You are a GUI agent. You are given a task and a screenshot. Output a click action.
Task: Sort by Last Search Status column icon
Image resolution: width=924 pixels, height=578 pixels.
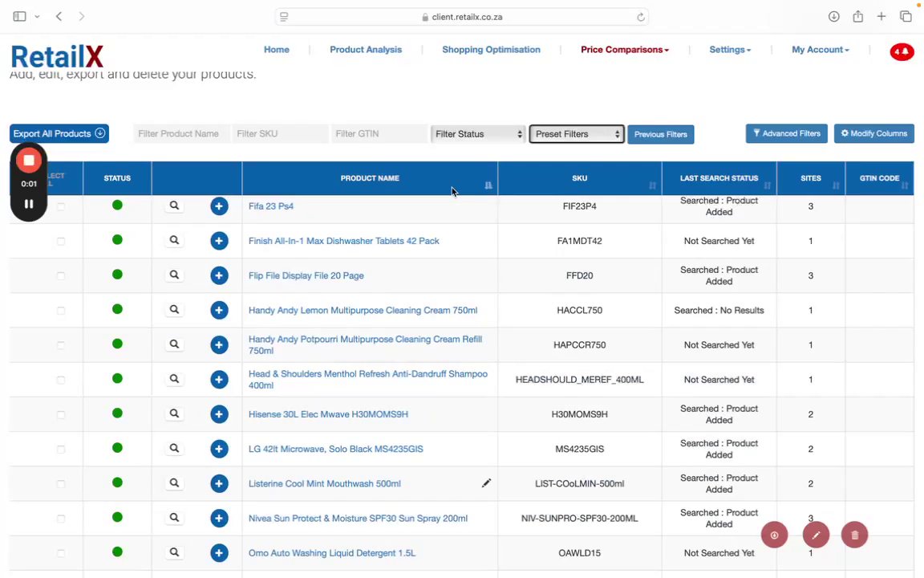pos(768,185)
